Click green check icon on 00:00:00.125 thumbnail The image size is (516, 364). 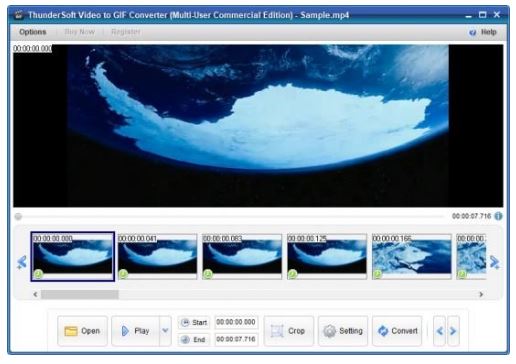[x=292, y=274]
